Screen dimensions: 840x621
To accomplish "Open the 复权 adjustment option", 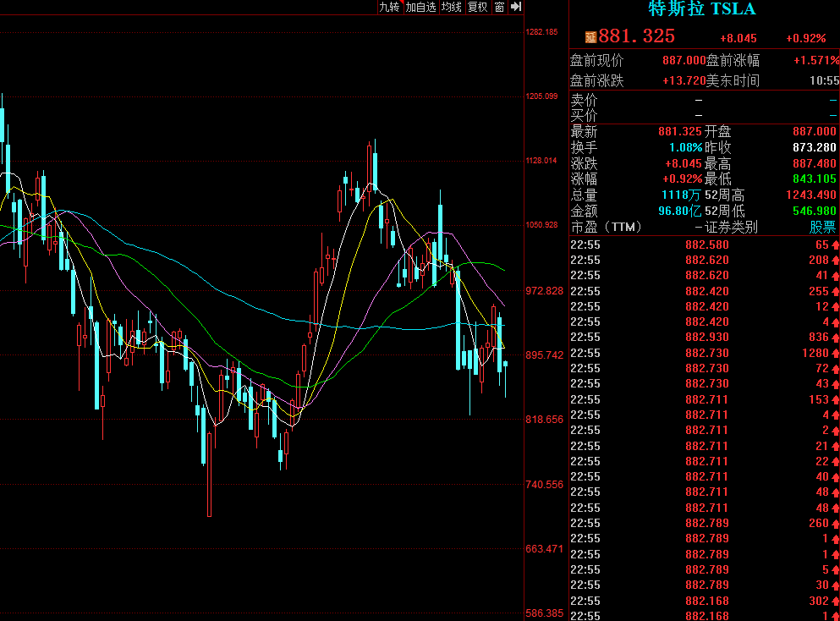I will tap(477, 7).
